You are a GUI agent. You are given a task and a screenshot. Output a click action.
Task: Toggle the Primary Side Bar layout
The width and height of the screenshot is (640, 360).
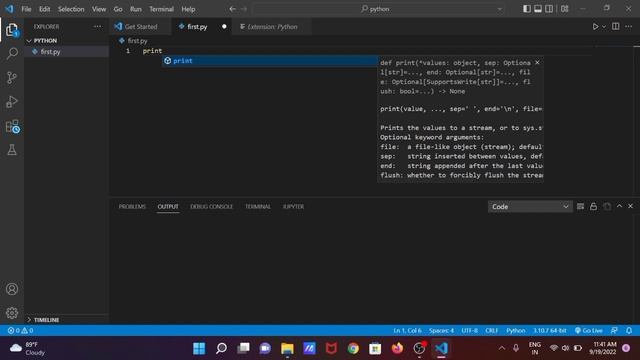coord(527,9)
